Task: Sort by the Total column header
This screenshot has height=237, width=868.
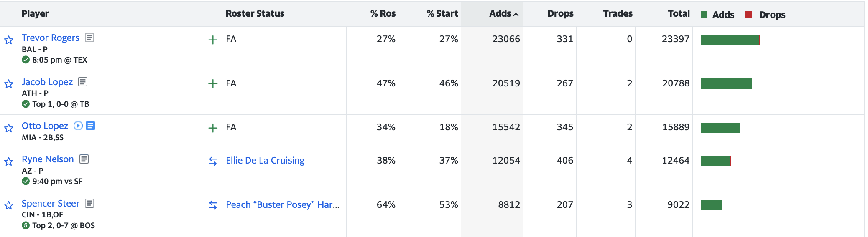Action: click(x=679, y=14)
